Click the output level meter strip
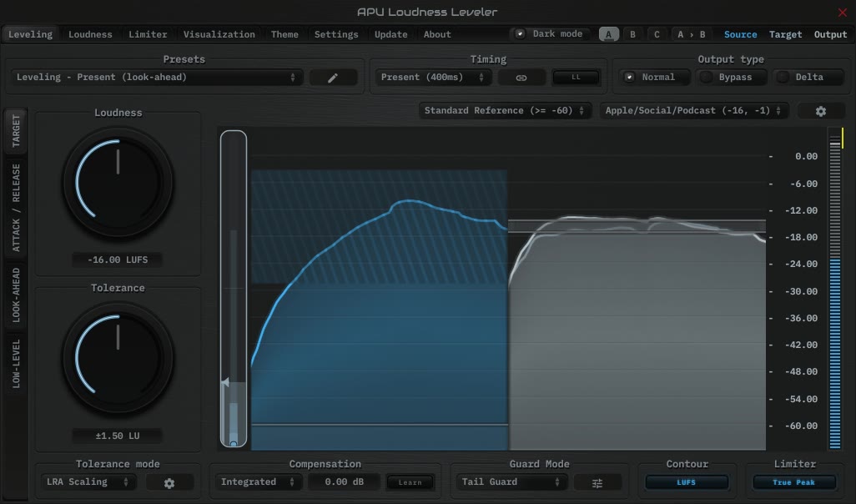The height and width of the screenshot is (504, 856). pyautogui.click(x=834, y=289)
